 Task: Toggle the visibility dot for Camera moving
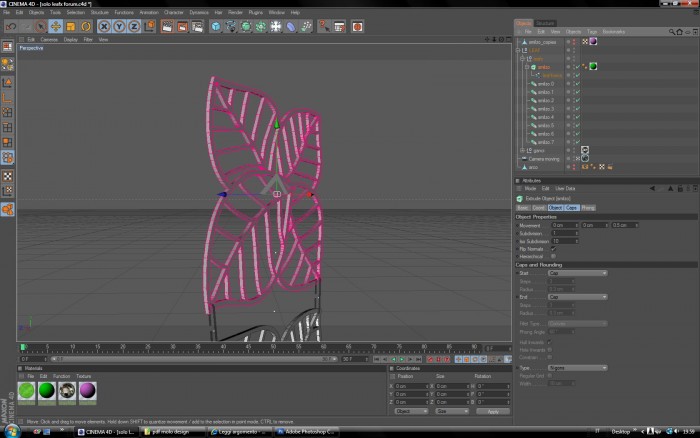[x=568, y=159]
